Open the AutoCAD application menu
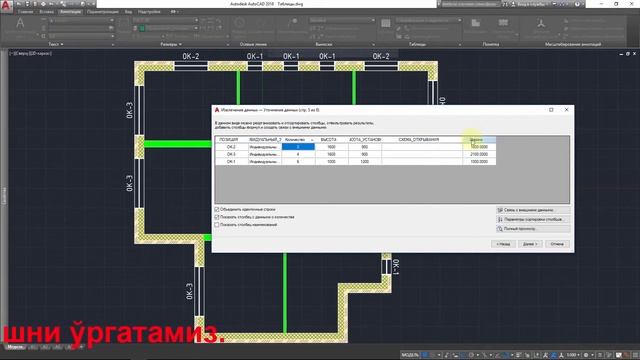 6,6
